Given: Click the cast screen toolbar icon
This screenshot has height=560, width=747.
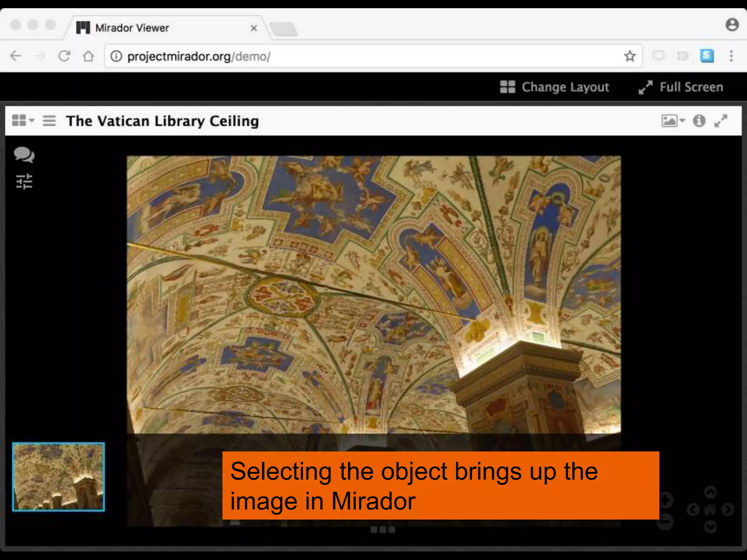Looking at the screenshot, I should click(658, 56).
